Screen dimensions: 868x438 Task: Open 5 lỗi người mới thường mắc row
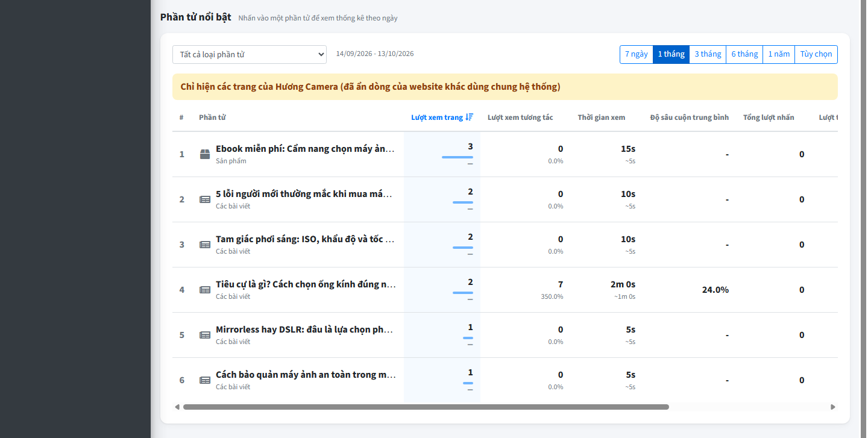505,199
